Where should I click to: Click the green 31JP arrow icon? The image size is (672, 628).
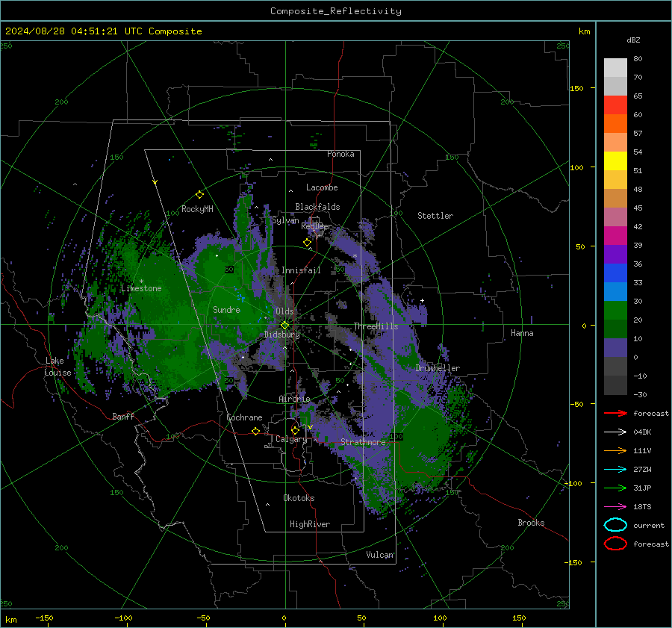click(x=615, y=488)
